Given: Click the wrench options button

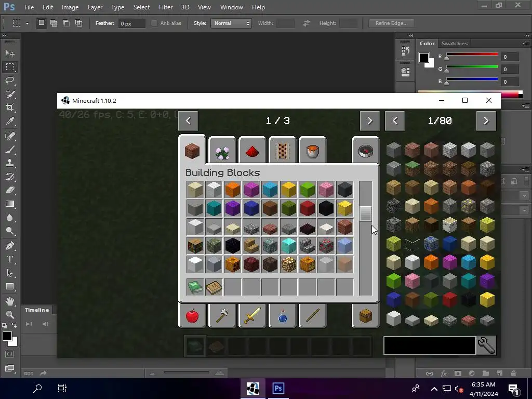Looking at the screenshot, I should point(486,345).
